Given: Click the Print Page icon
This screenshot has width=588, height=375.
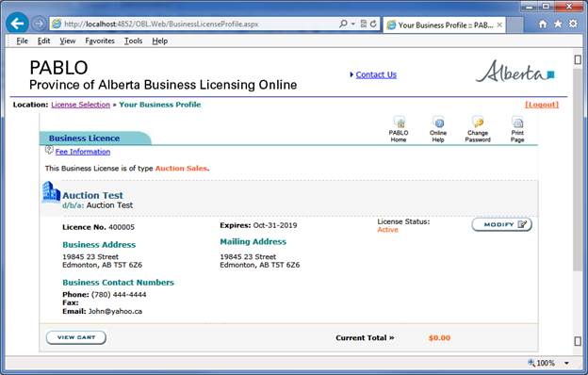Looking at the screenshot, I should 517,129.
